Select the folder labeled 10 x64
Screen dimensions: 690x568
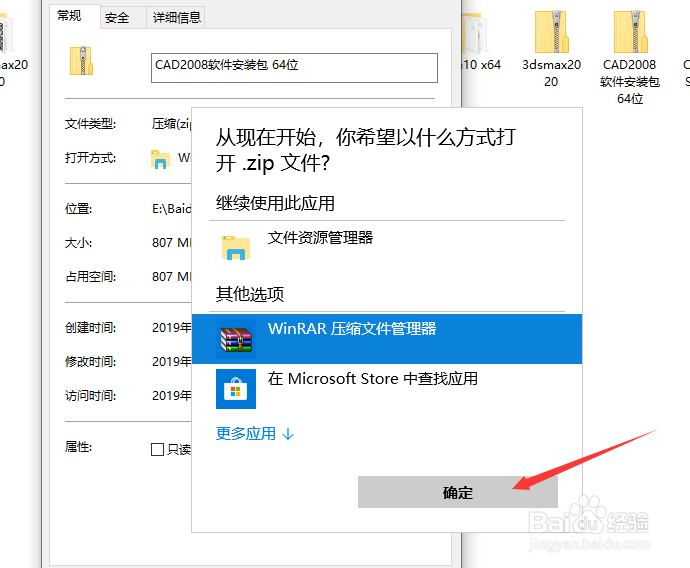pyautogui.click(x=481, y=42)
